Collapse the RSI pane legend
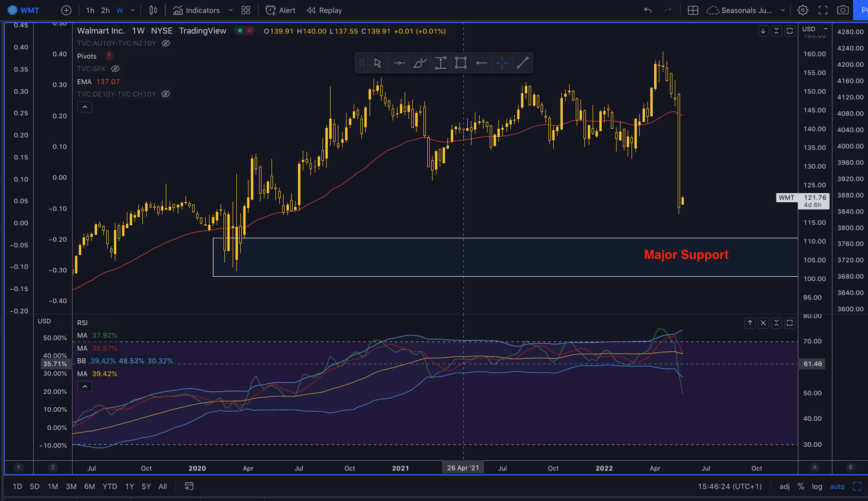 [x=84, y=386]
